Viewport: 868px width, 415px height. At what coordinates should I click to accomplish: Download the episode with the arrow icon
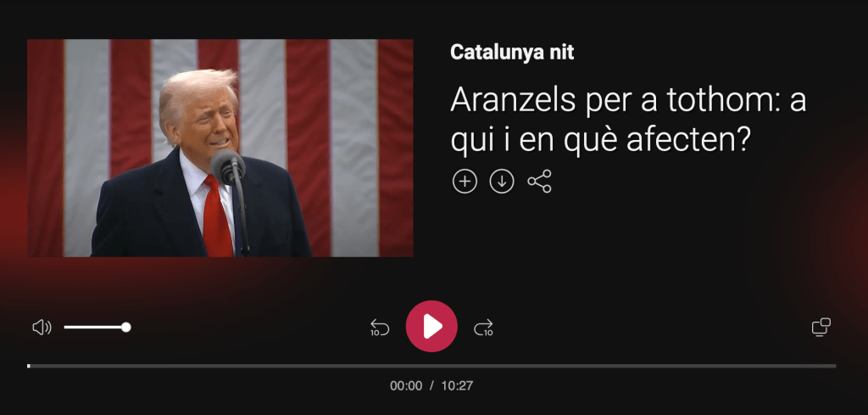tap(502, 181)
